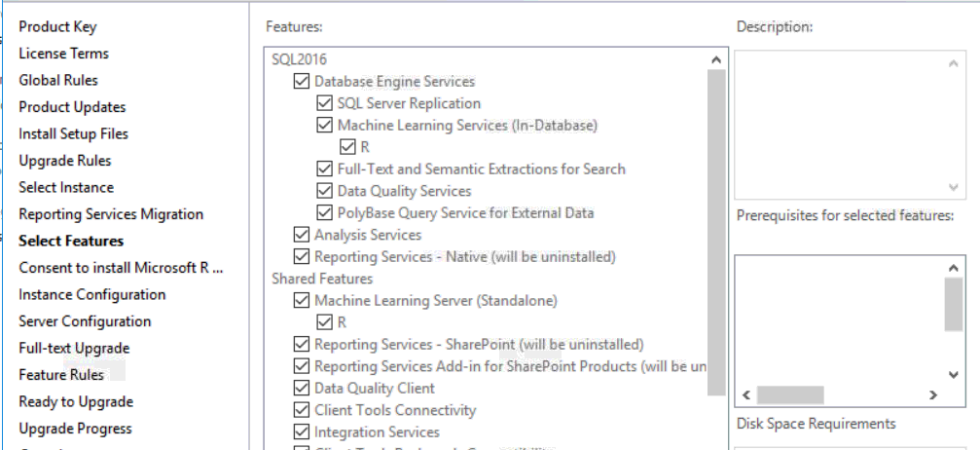Toggle Machine Learning Server (Standalone) checkbox
The height and width of the screenshot is (450, 980).
(x=302, y=300)
